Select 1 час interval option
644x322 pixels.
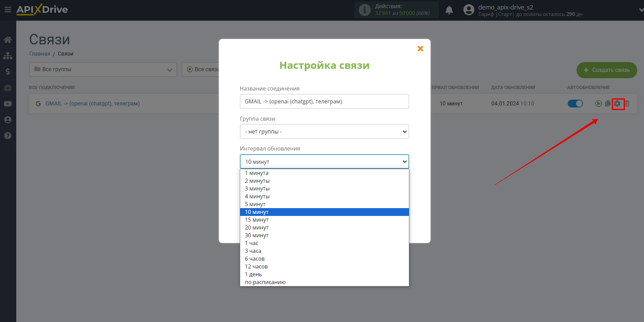pos(324,243)
